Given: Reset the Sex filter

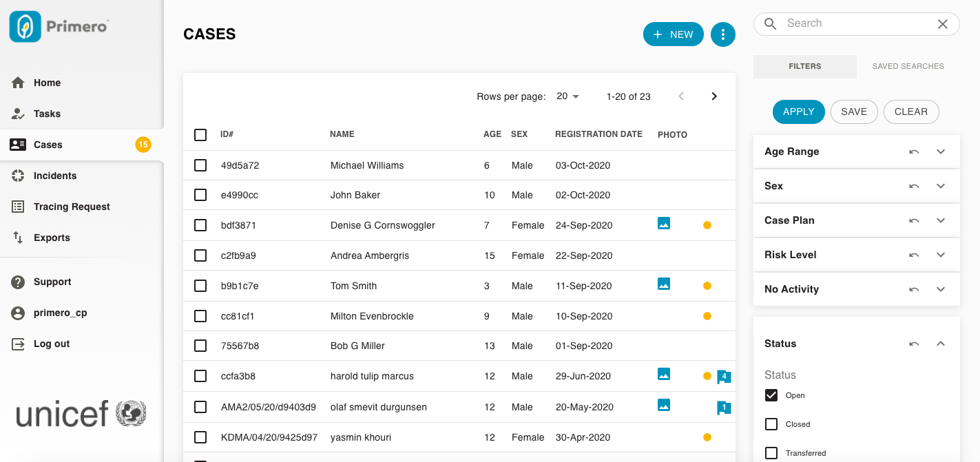Looking at the screenshot, I should click(x=914, y=186).
